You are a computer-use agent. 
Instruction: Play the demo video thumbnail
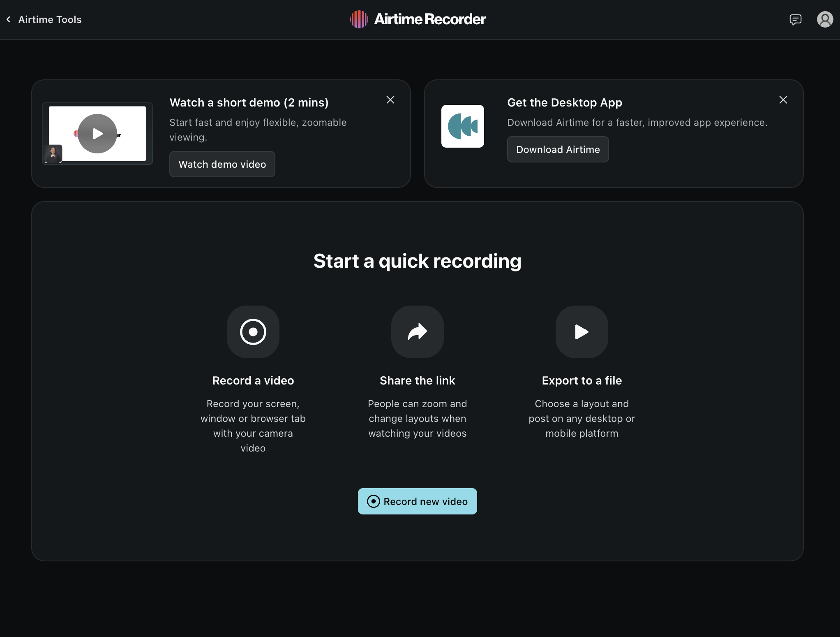pos(97,134)
